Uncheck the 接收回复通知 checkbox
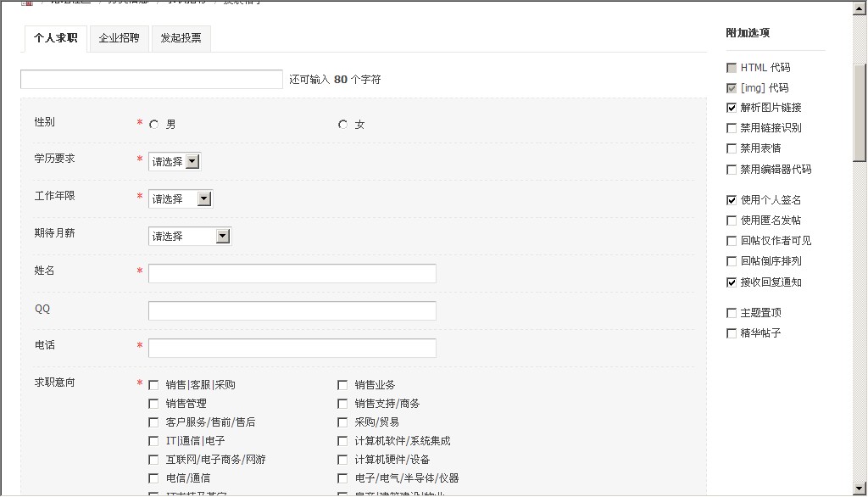 tap(732, 282)
